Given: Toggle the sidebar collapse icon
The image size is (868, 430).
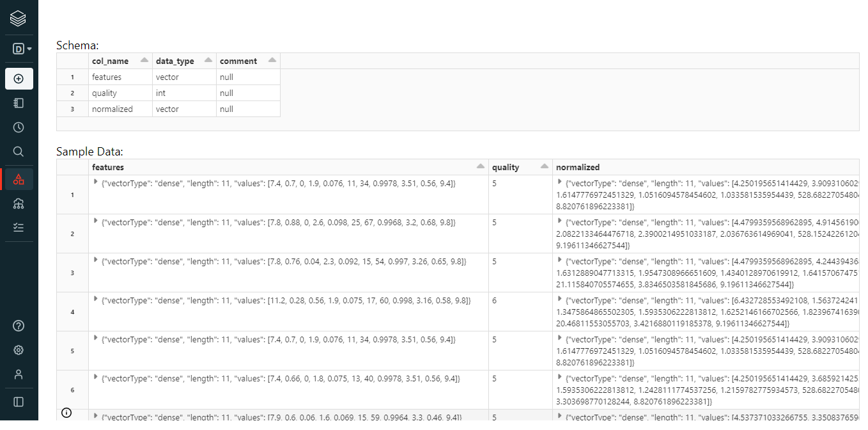Looking at the screenshot, I should (19, 402).
